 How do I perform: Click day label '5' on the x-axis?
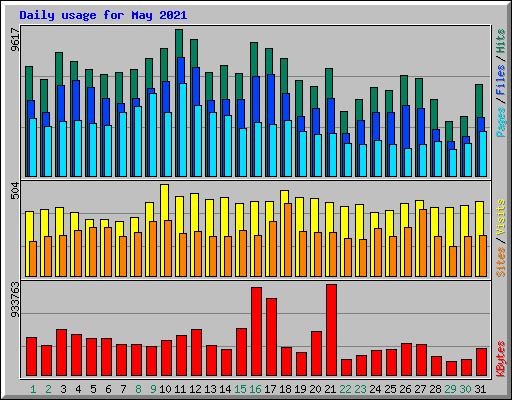[x=93, y=389]
